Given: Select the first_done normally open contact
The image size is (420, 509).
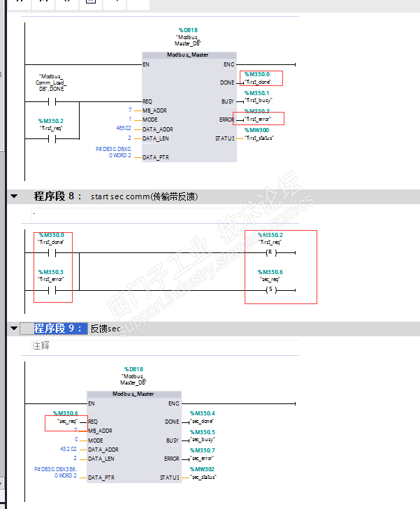Looking at the screenshot, I should pos(52,252).
